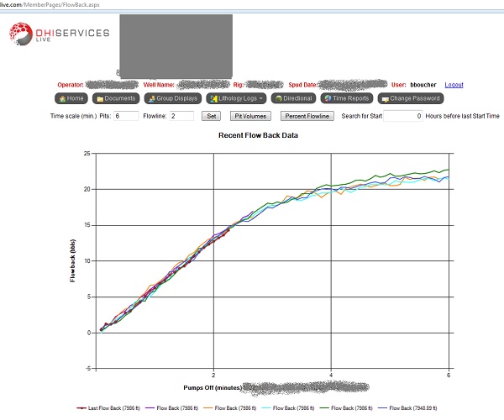Open Documents via its folder icon
504x420 pixels.
[x=100, y=99]
